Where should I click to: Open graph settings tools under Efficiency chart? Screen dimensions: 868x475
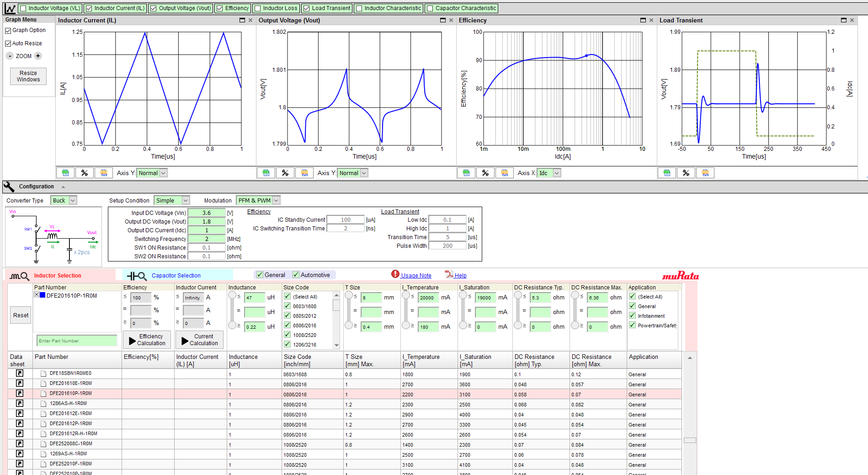click(485, 172)
